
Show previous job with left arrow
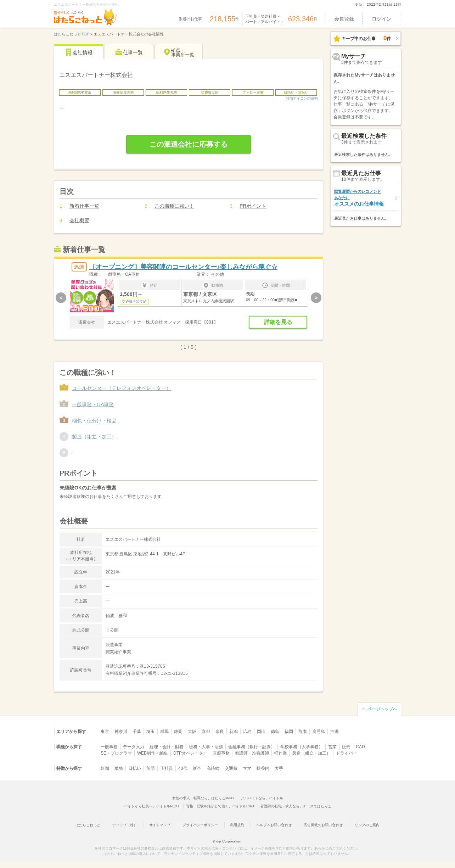(61, 298)
